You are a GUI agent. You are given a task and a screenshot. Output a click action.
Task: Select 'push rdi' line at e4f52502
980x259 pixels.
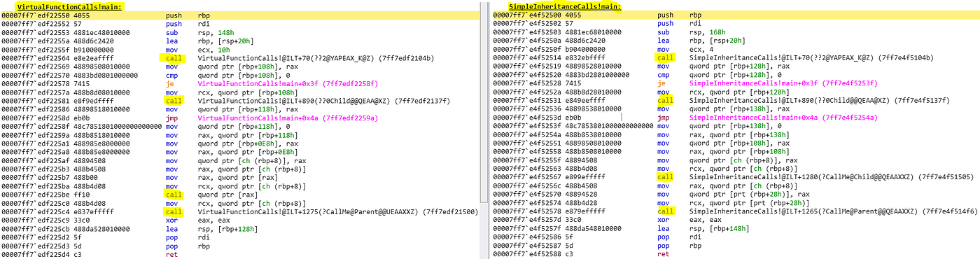pos(596,23)
